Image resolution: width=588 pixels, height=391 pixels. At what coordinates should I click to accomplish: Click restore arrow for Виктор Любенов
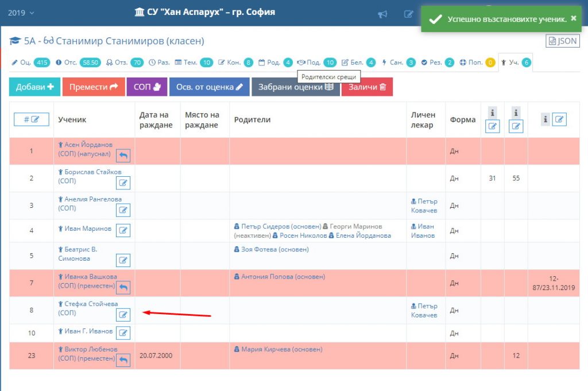coord(123,360)
